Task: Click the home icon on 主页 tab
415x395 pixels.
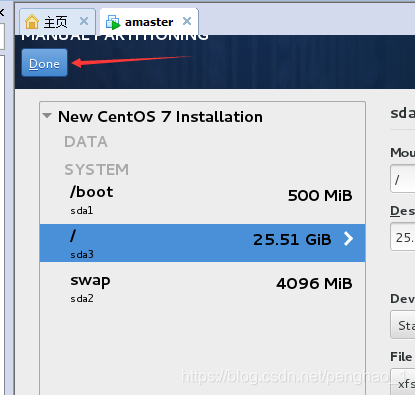Action: click(32, 22)
